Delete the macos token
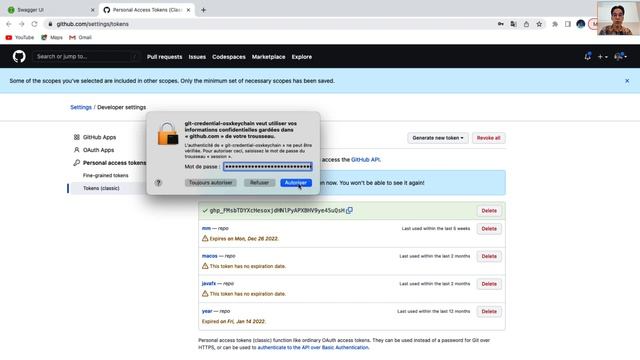This screenshot has height=360, width=640. [x=489, y=256]
